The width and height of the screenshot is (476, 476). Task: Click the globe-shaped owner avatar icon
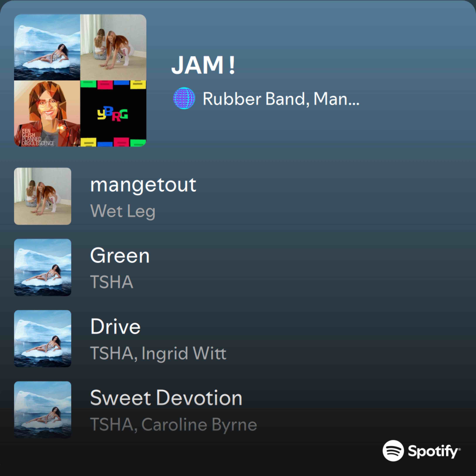click(184, 98)
